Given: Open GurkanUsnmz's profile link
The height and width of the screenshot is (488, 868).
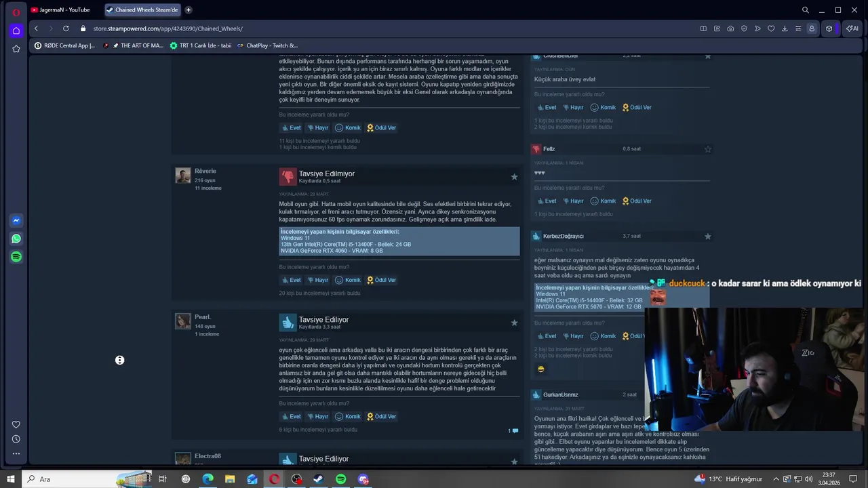Looking at the screenshot, I should [560, 394].
